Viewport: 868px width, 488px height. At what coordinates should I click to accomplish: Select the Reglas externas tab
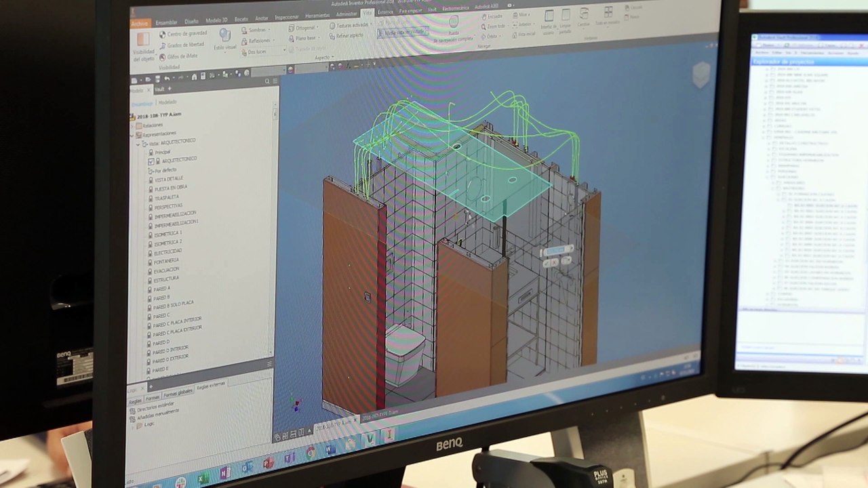(x=211, y=386)
